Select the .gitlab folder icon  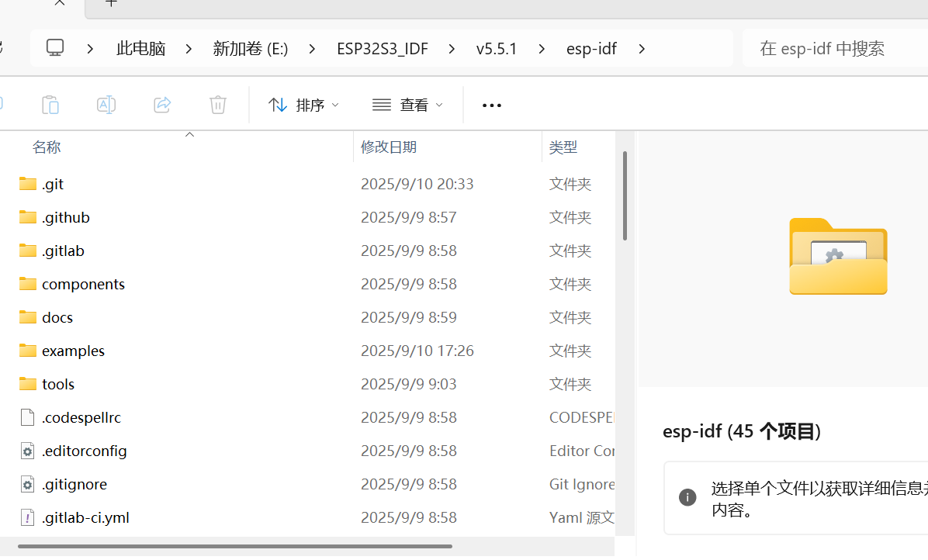[x=27, y=250]
